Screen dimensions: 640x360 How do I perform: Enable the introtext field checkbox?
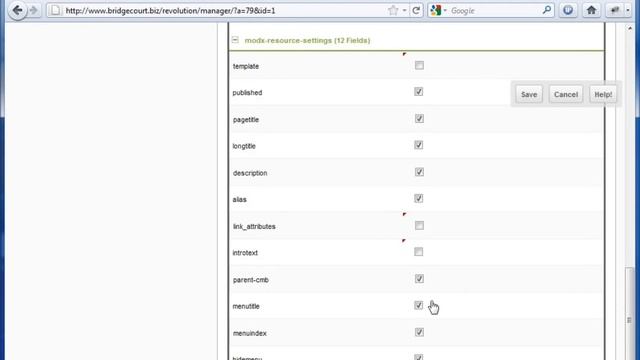point(419,252)
